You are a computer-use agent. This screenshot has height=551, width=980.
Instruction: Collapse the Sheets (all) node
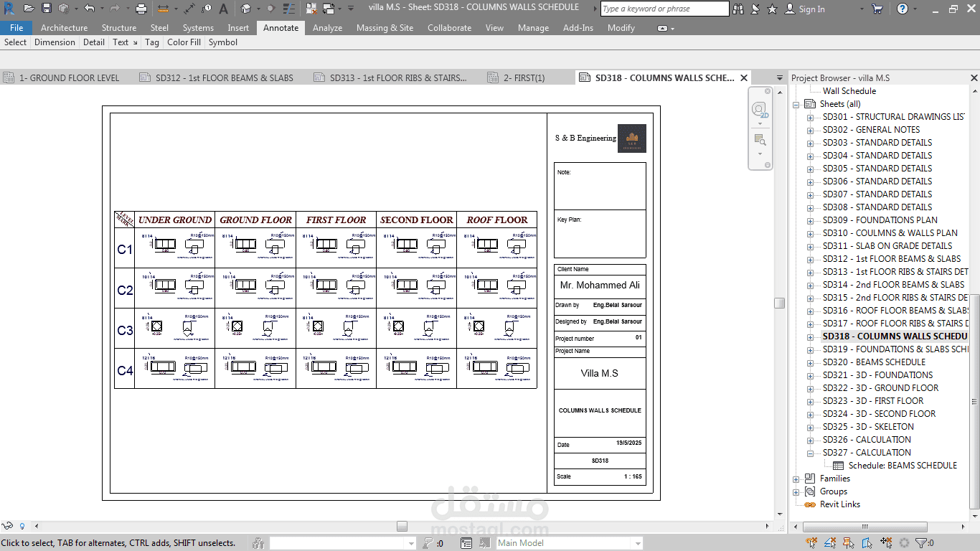[796, 104]
